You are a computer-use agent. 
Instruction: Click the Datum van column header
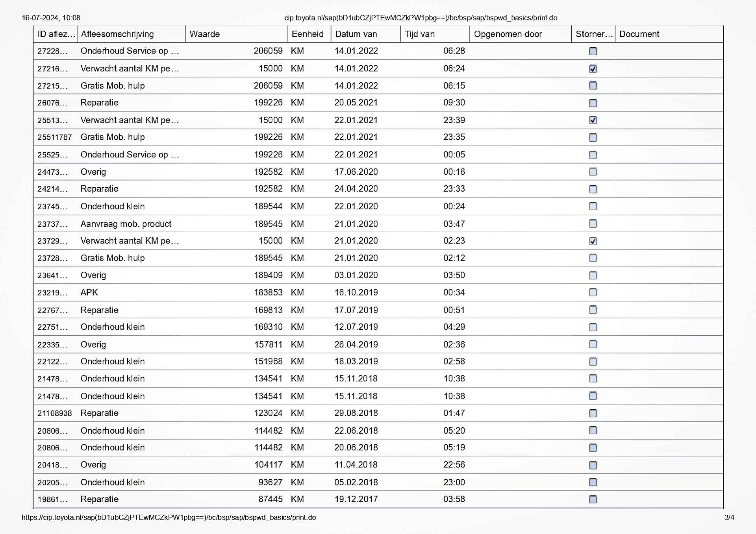point(366,34)
